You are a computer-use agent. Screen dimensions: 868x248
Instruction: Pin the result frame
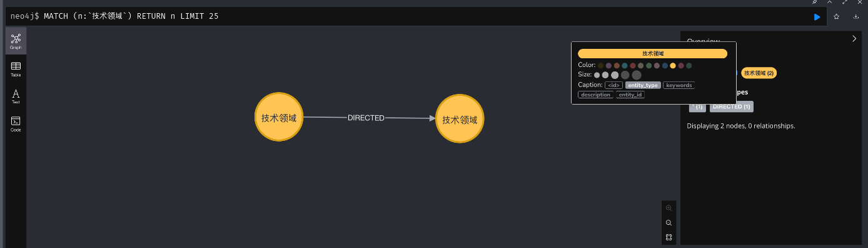pyautogui.click(x=814, y=3)
